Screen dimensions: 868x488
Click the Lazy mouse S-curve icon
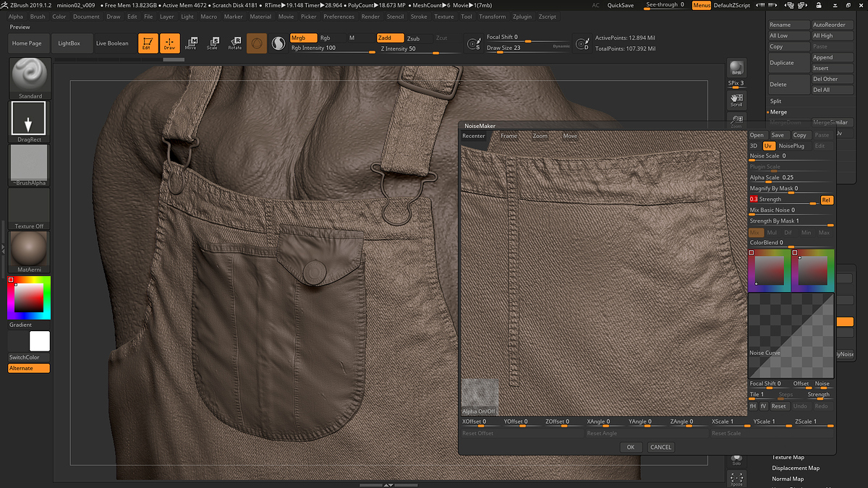tap(278, 43)
